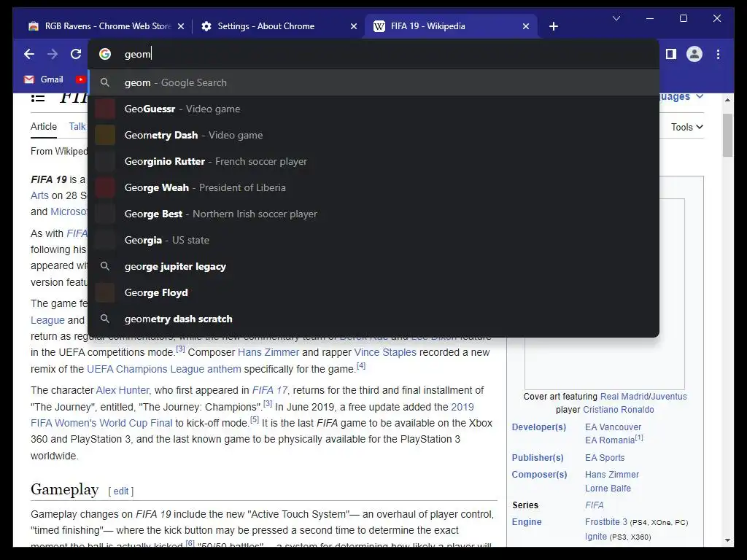Pick the Georginio Rutter suggestion
Screen dimensions: 747x560
374,161
